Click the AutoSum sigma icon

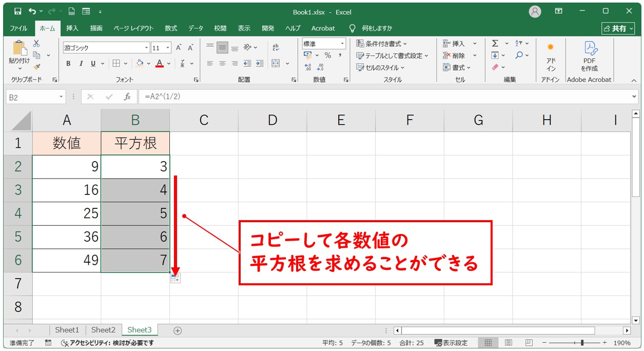click(x=495, y=44)
